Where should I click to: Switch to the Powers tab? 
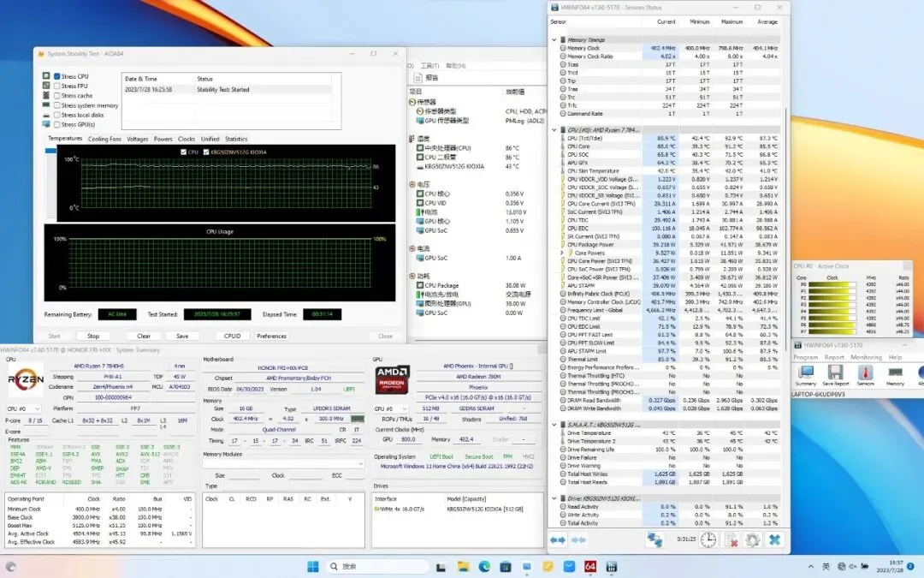(163, 140)
